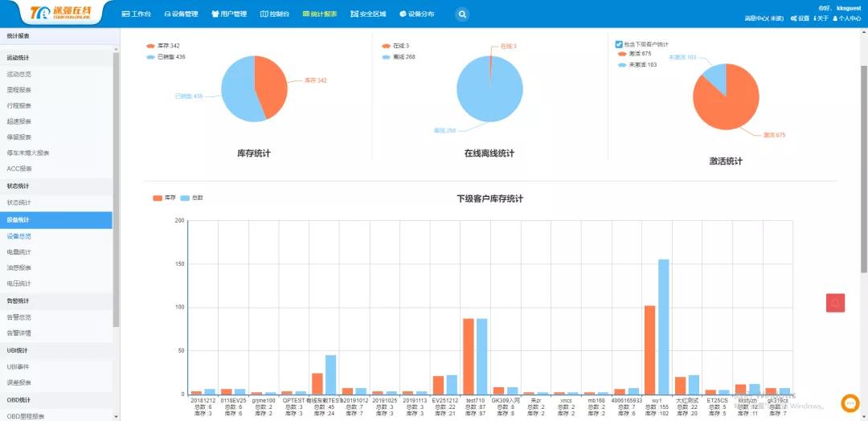
Task: Open the orange chat support bubble
Action: [850, 403]
